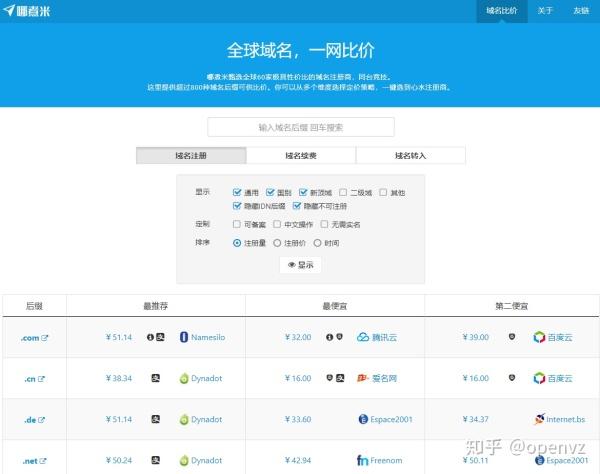This screenshot has width=600, height=474.
Task: Click the info icon beside ¥32.00 .com price
Action: tap(329, 337)
